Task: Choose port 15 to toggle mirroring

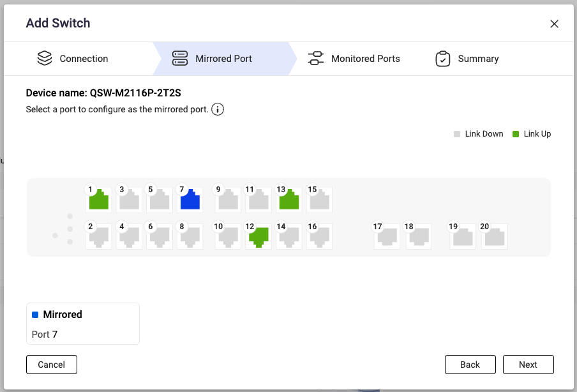Action: coord(319,199)
